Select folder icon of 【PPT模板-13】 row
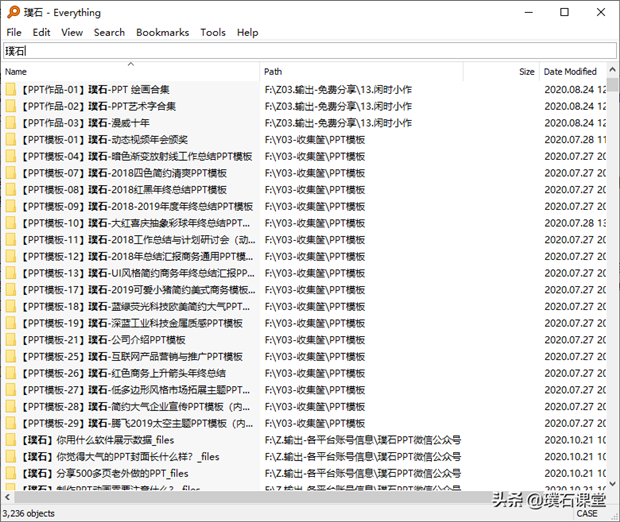 [x=11, y=273]
